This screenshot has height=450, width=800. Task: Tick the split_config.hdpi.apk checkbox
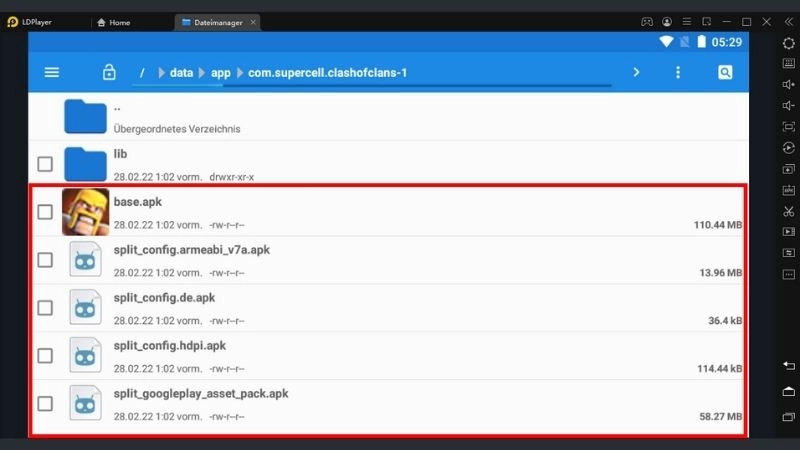(45, 356)
